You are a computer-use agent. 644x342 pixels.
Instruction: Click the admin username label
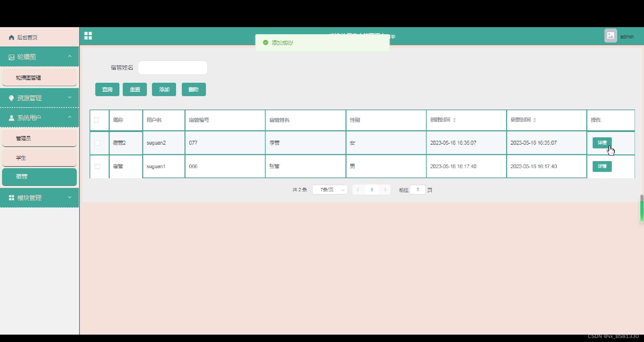tap(627, 37)
